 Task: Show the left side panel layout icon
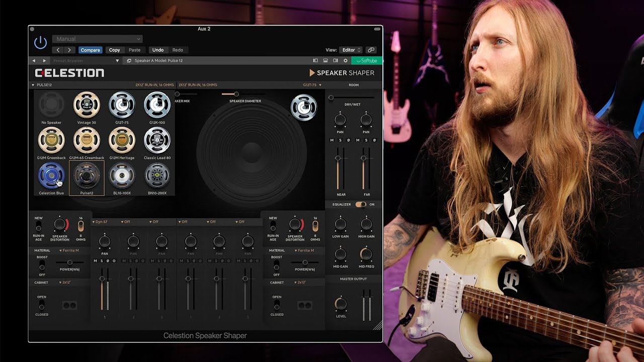[316, 61]
